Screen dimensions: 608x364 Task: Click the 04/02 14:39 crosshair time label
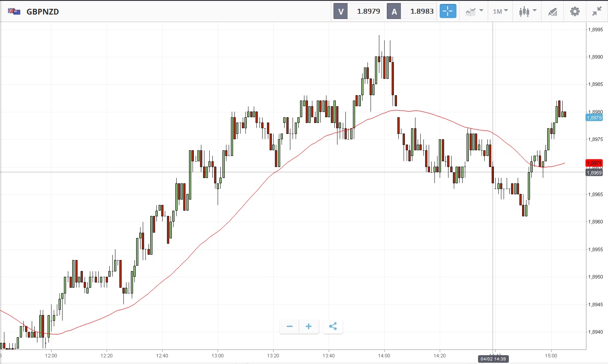pos(493,359)
